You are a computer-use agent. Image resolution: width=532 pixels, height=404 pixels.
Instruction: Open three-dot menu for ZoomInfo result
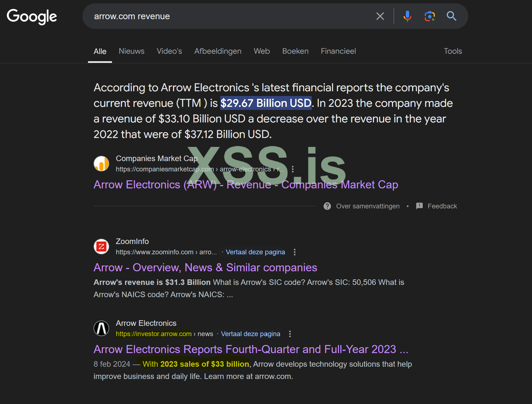coord(295,252)
